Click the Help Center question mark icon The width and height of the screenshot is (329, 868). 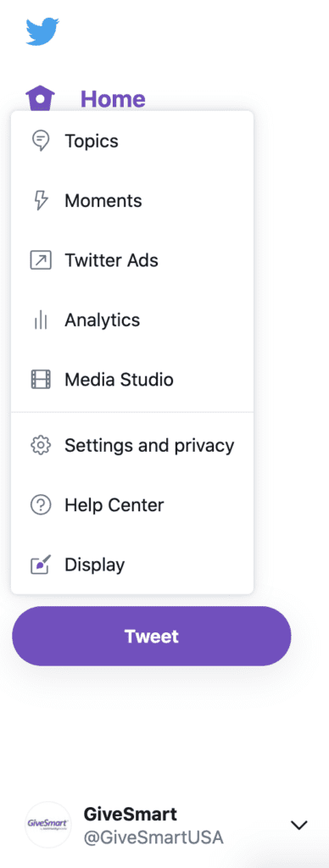(x=41, y=505)
